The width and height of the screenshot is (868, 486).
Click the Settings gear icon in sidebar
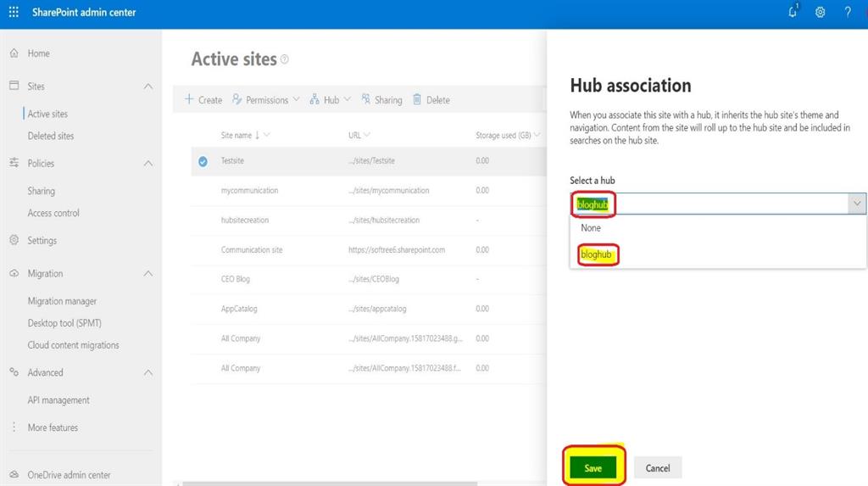[x=14, y=240]
